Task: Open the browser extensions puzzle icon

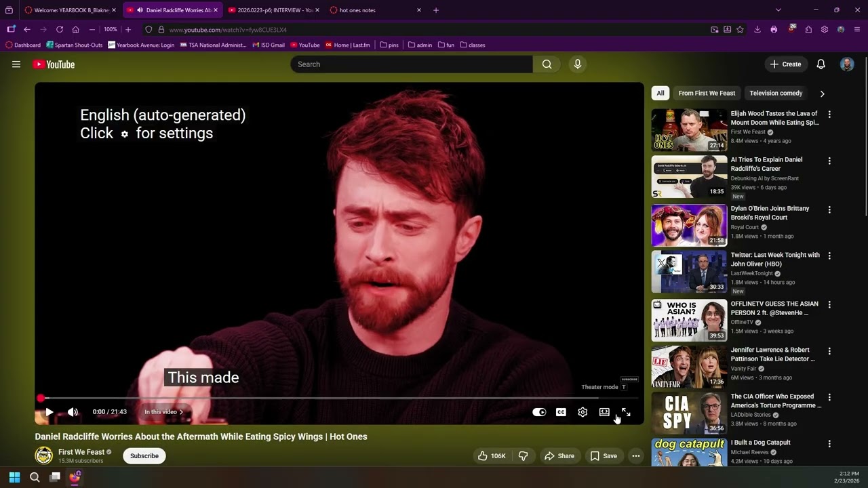Action: [808, 30]
